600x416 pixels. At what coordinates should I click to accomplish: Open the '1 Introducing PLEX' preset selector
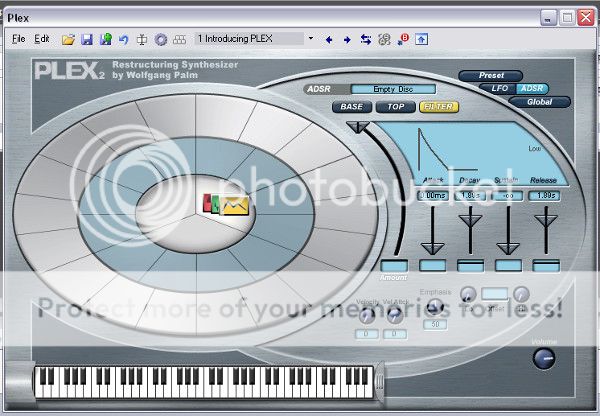[x=249, y=39]
